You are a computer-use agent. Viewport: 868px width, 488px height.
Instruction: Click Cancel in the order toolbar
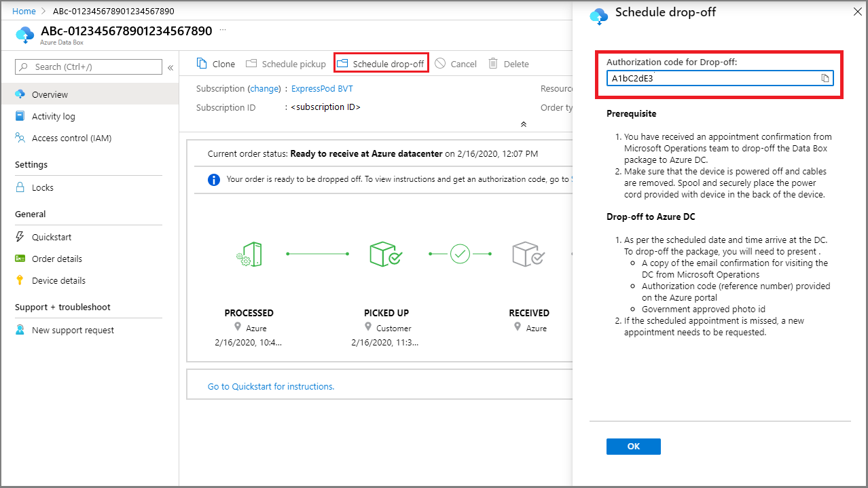coord(456,64)
